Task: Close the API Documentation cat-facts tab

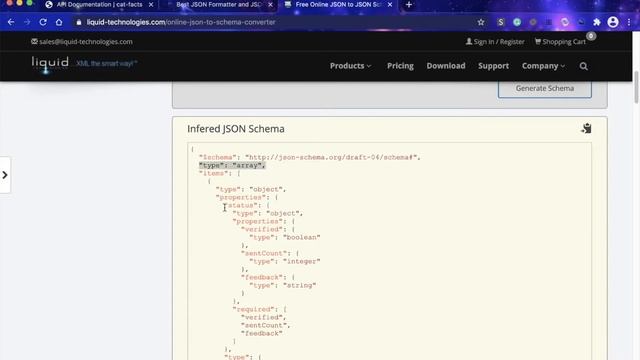Action: (x=151, y=4)
